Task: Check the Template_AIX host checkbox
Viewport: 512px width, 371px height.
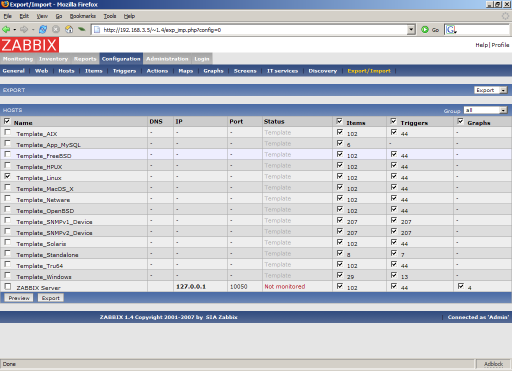Action: pyautogui.click(x=7, y=132)
